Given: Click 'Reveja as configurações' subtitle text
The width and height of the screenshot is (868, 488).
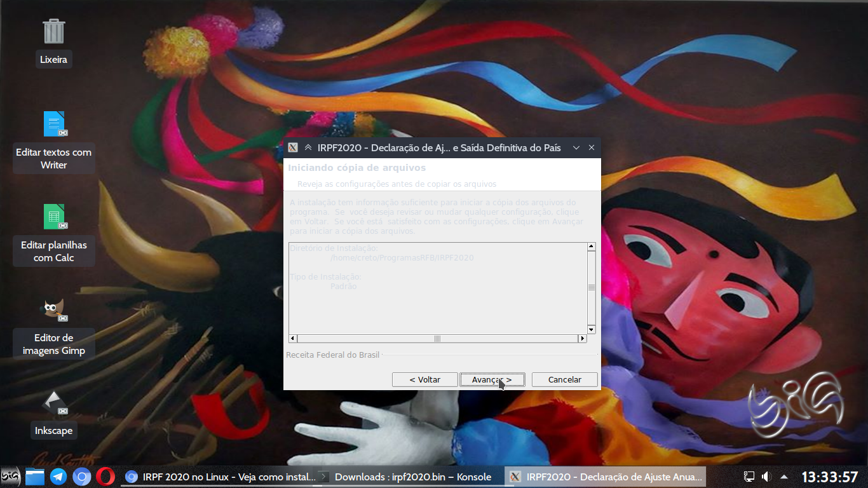Looking at the screenshot, I should [x=397, y=184].
